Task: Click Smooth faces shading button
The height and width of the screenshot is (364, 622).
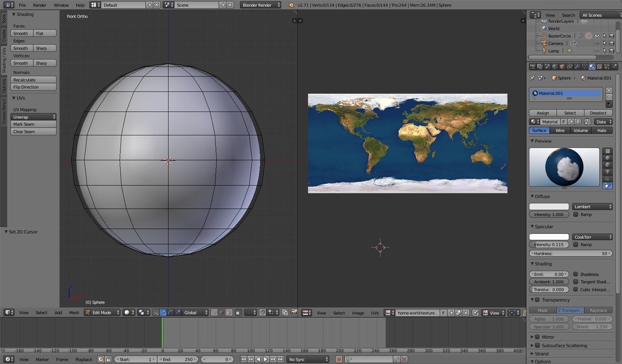Action: [21, 33]
